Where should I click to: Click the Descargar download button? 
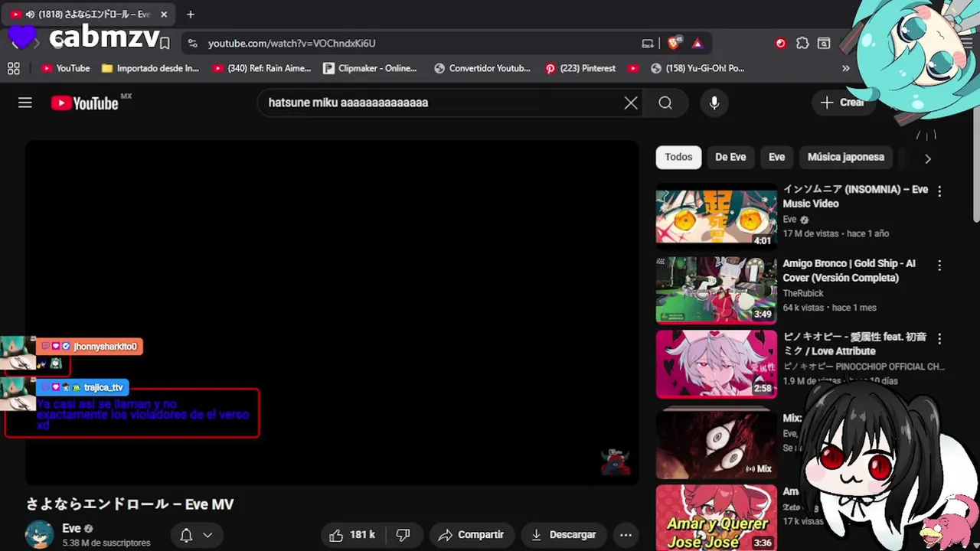563,535
